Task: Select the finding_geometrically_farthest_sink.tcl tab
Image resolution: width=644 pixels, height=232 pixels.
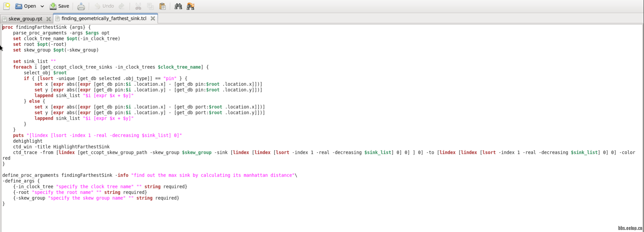Action: coord(104,18)
